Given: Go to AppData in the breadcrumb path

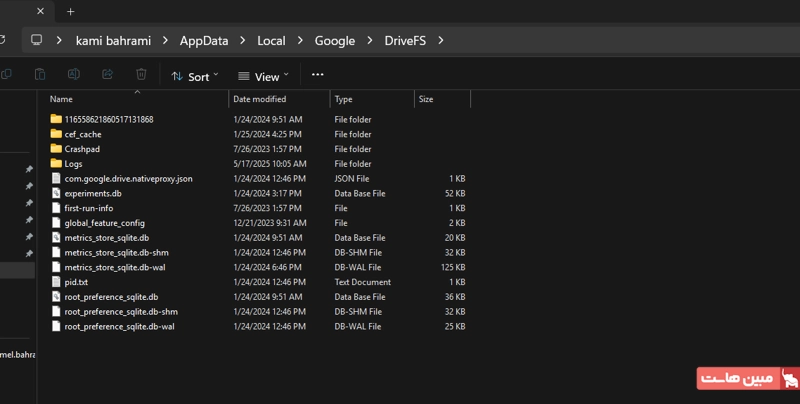Looking at the screenshot, I should coord(204,41).
